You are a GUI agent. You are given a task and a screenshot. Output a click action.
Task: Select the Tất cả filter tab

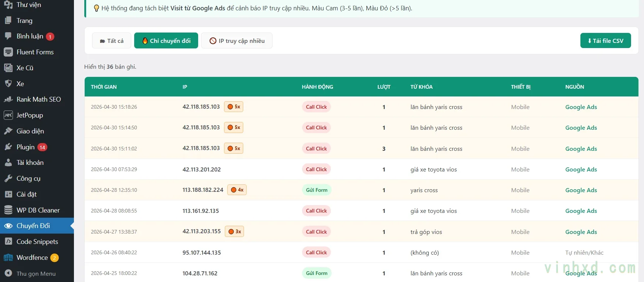pos(112,41)
